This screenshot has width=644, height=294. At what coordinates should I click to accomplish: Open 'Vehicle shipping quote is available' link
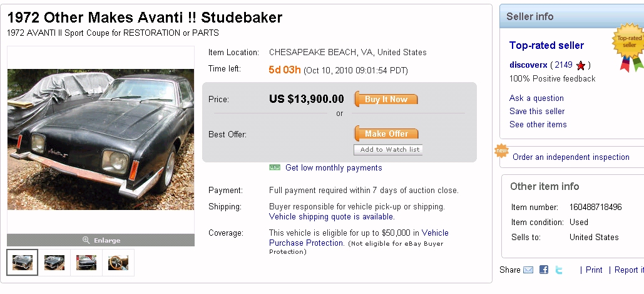click(x=332, y=216)
